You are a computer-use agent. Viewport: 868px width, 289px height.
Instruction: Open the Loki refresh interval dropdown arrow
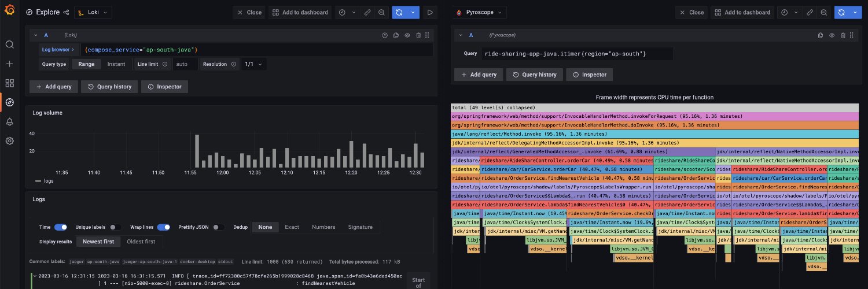[x=412, y=12]
